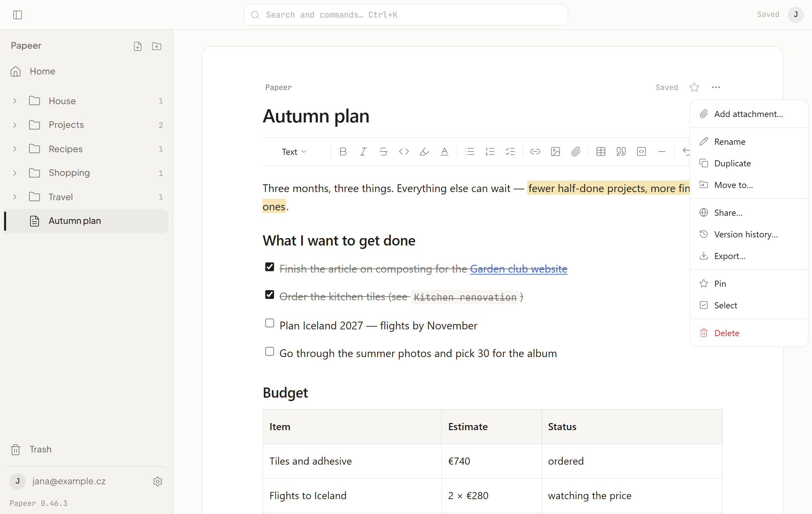Insert a link from toolbar

pos(535,151)
